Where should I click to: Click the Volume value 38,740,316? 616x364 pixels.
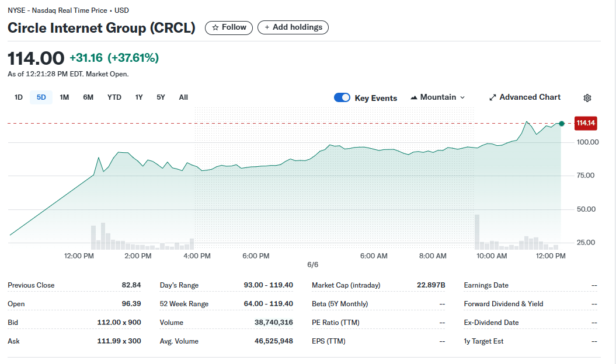click(274, 323)
